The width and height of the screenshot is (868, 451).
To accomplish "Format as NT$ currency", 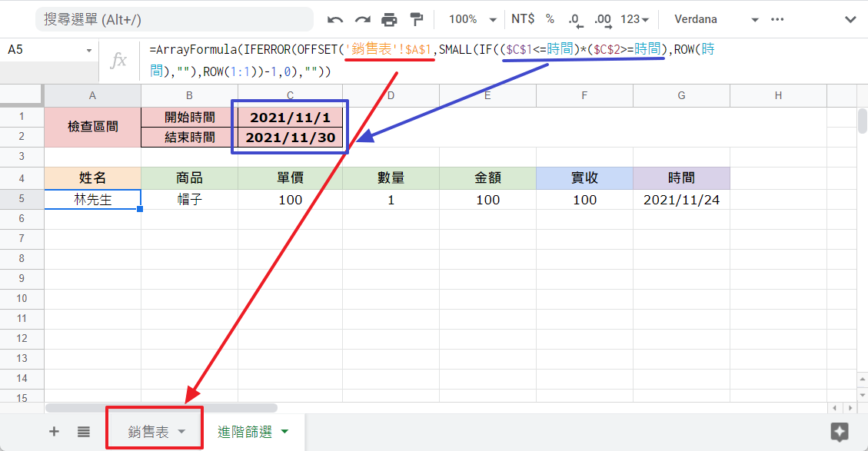I will (x=523, y=19).
